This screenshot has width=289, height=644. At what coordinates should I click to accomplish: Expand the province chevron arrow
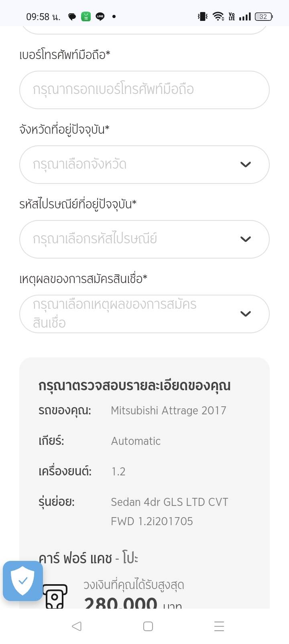[245, 164]
